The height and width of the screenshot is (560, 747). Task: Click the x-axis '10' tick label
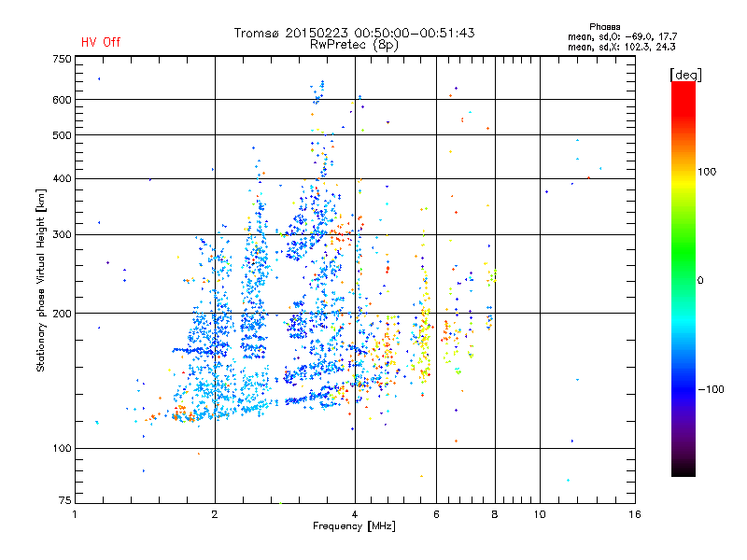tap(540, 514)
